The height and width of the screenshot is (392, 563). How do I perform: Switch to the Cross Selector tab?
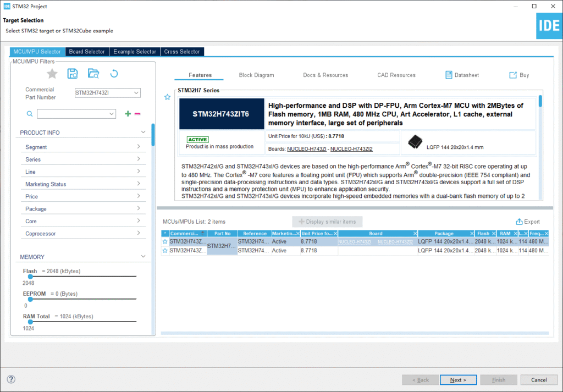pos(182,52)
